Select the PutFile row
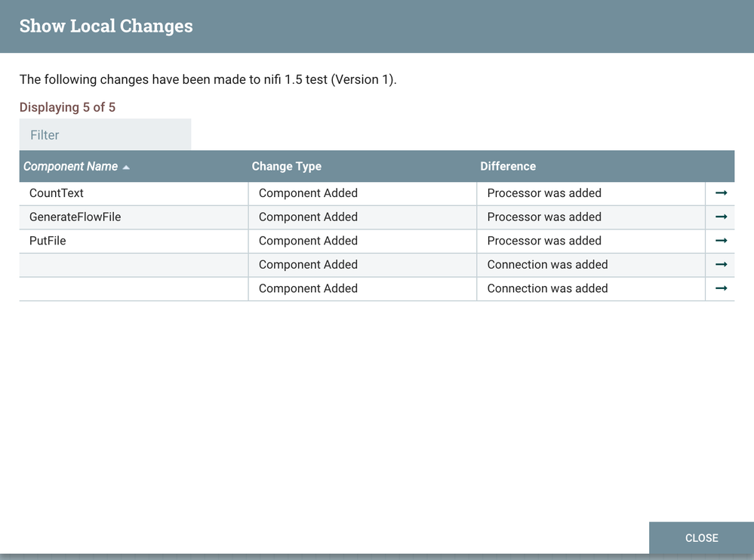 point(132,241)
